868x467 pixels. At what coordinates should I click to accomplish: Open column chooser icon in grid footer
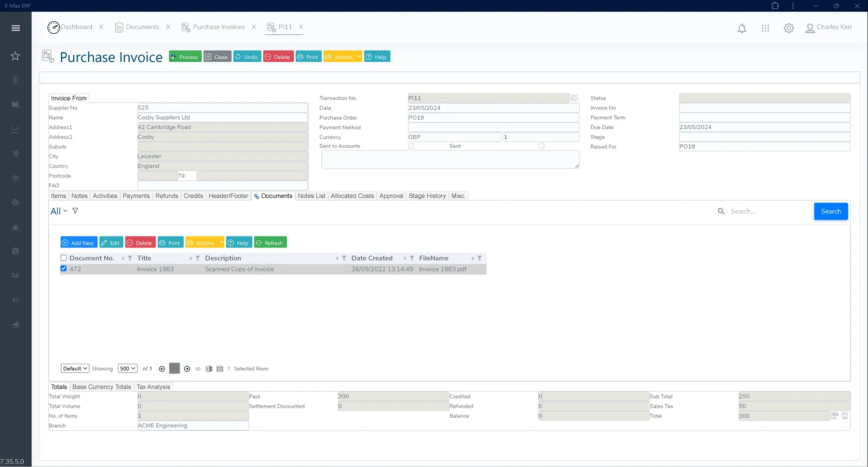209,369
